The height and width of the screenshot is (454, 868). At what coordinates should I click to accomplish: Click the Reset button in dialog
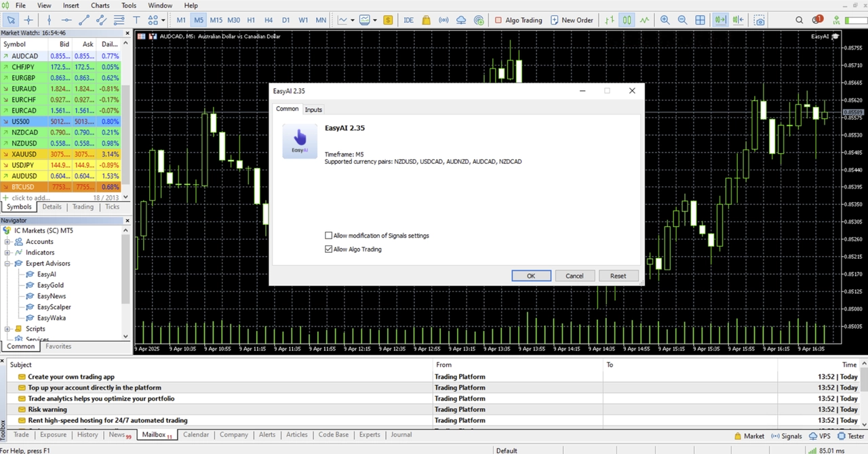(x=618, y=276)
